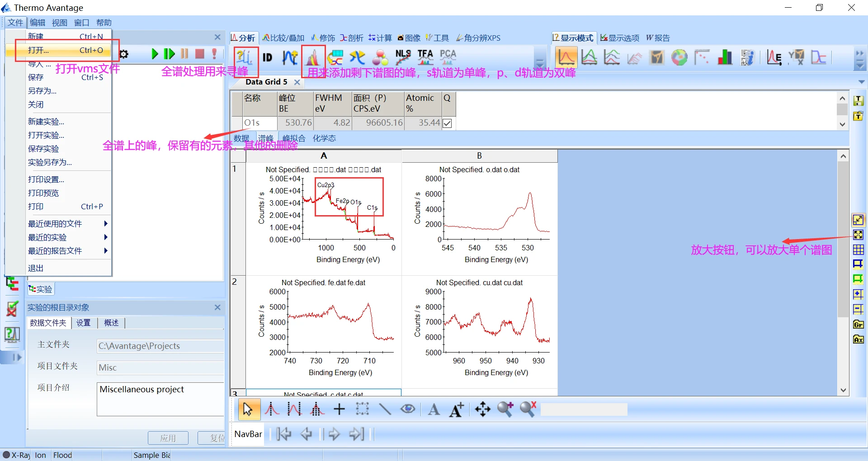Click the 应用 button
This screenshot has height=461, width=868.
[168, 438]
